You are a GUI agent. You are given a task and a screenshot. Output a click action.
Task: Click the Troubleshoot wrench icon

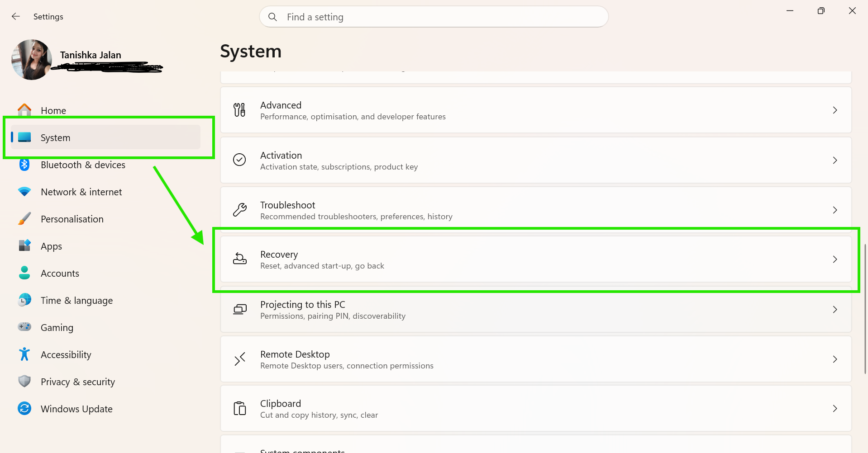pos(239,210)
